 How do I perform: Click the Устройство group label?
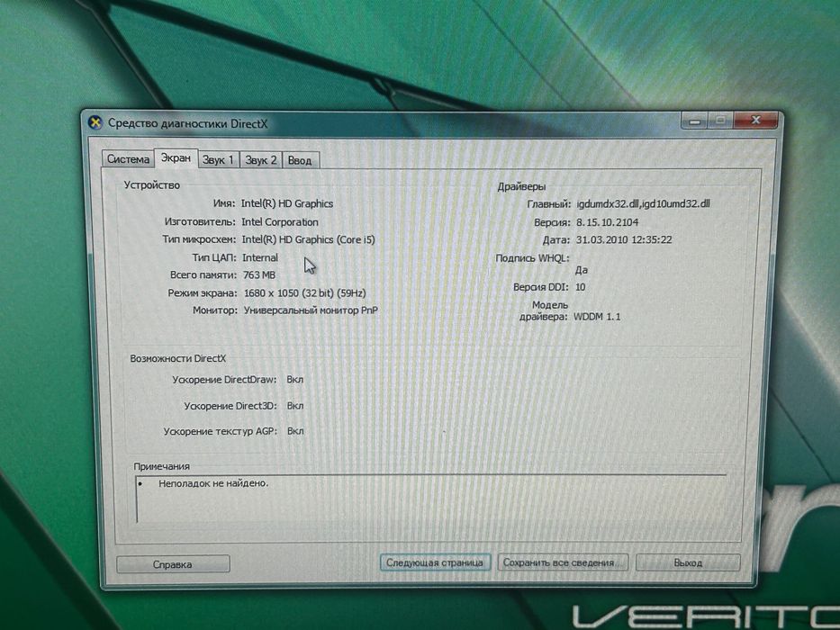152,184
